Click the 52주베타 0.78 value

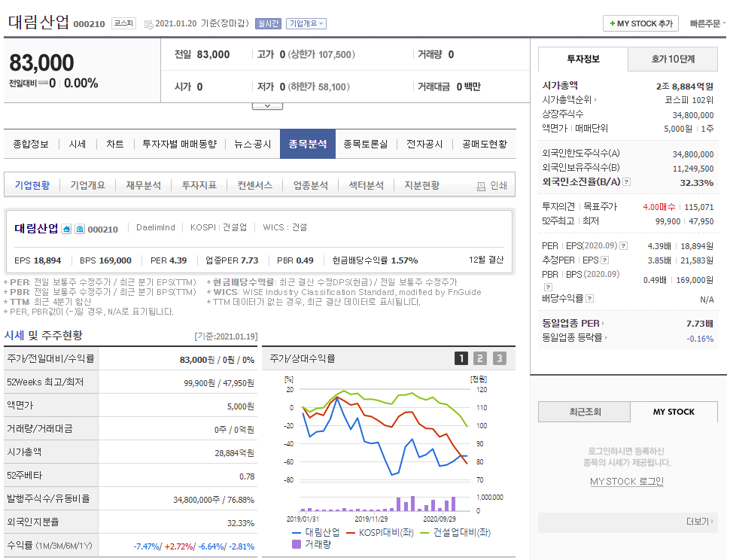point(247,476)
